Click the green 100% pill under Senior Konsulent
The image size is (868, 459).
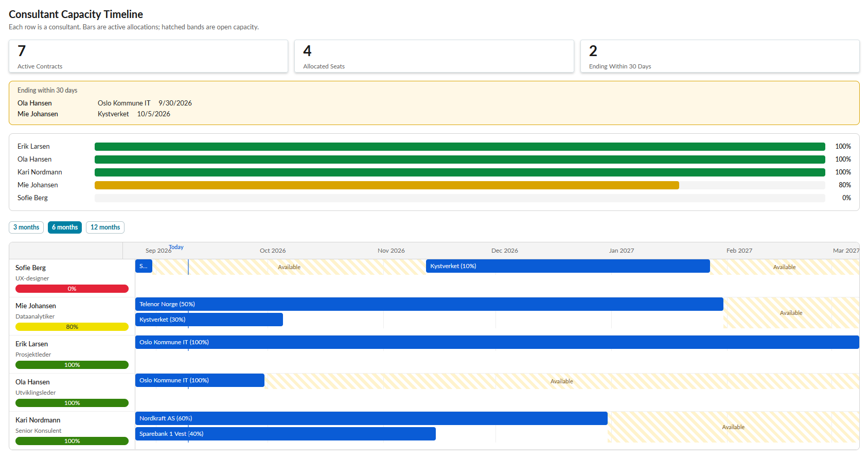(72, 441)
